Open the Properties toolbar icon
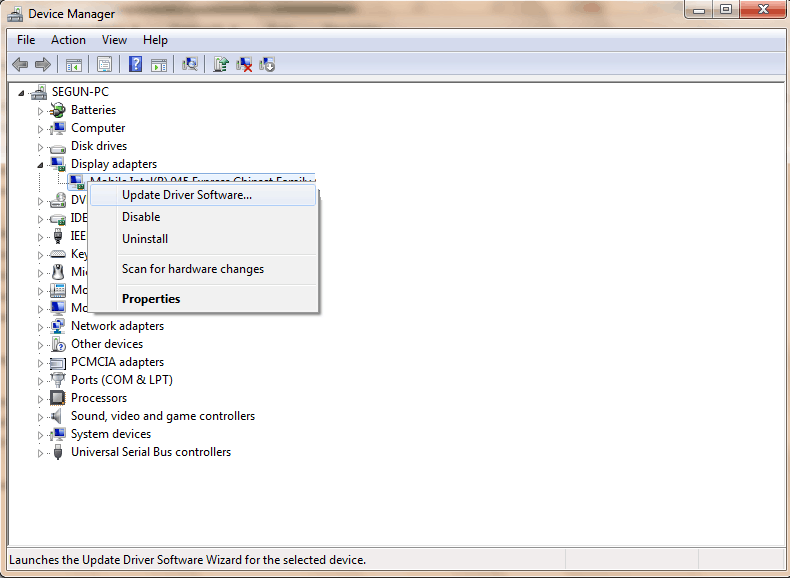The width and height of the screenshot is (790, 578). tap(104, 65)
